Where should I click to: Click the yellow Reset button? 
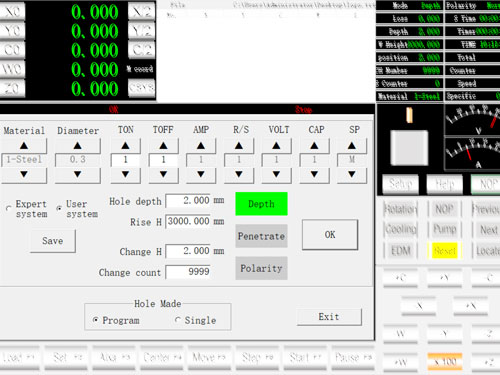coord(445,250)
